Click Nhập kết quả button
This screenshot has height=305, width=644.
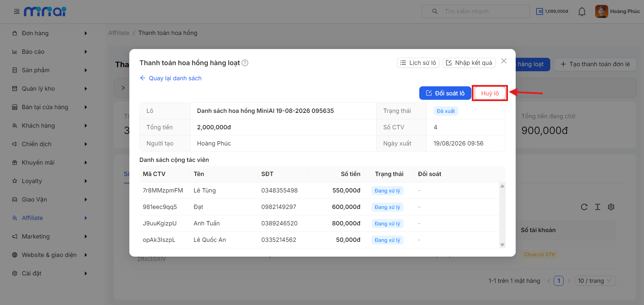click(469, 63)
